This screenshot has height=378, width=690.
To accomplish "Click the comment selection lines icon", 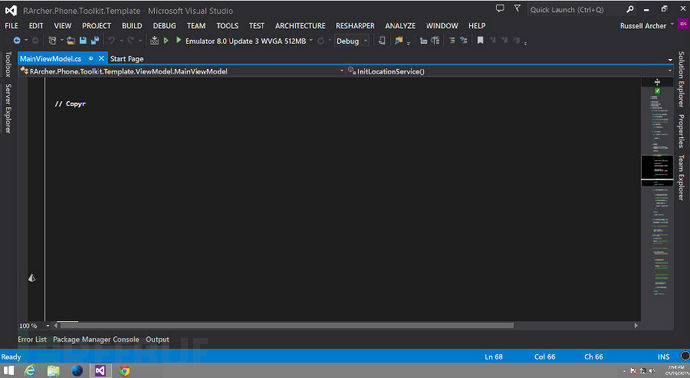I will [x=452, y=40].
